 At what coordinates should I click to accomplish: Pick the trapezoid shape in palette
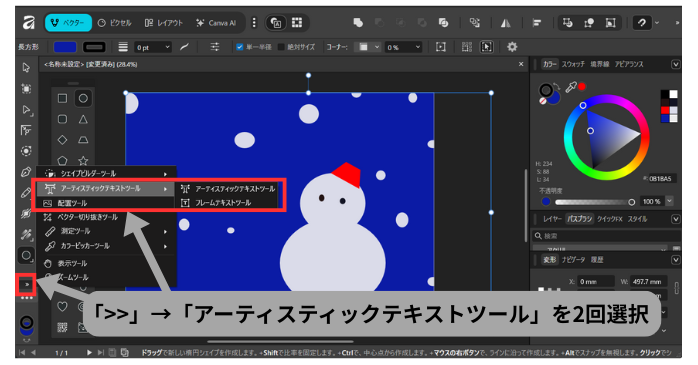coord(83,140)
